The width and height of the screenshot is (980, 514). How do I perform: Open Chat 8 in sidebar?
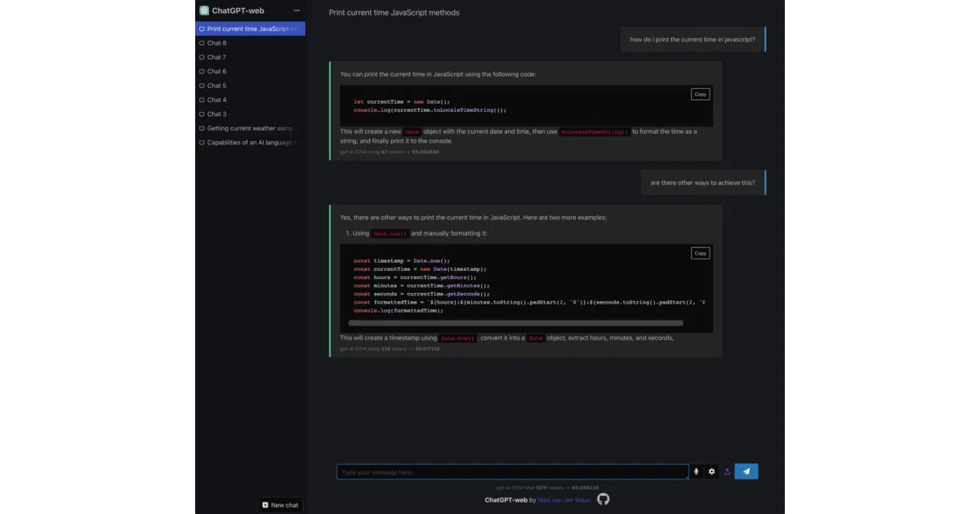251,43
